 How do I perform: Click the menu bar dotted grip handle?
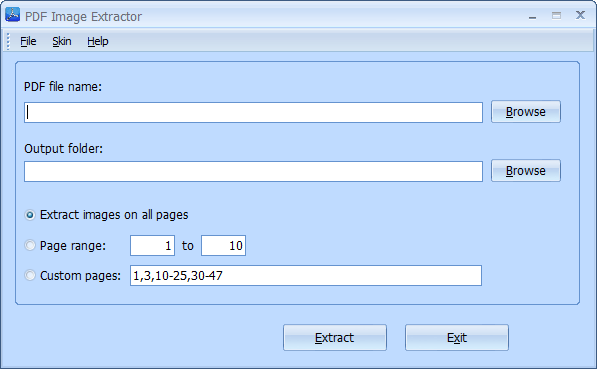coord(8,41)
